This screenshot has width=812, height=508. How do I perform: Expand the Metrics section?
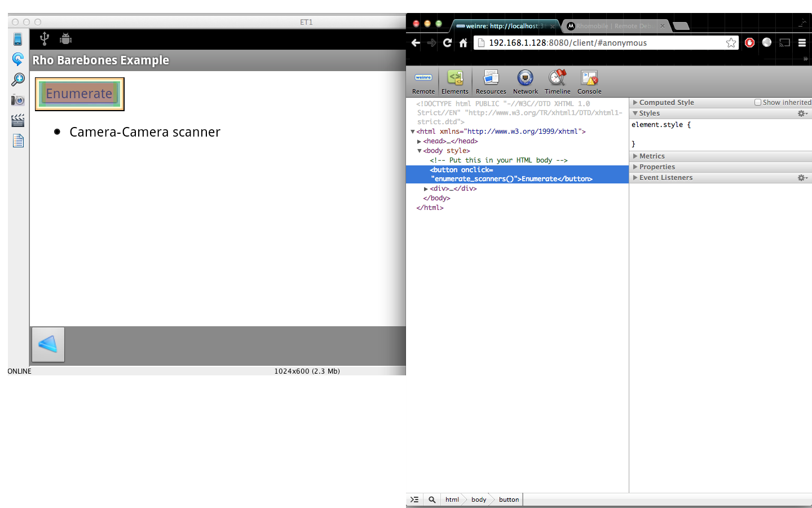tap(652, 156)
